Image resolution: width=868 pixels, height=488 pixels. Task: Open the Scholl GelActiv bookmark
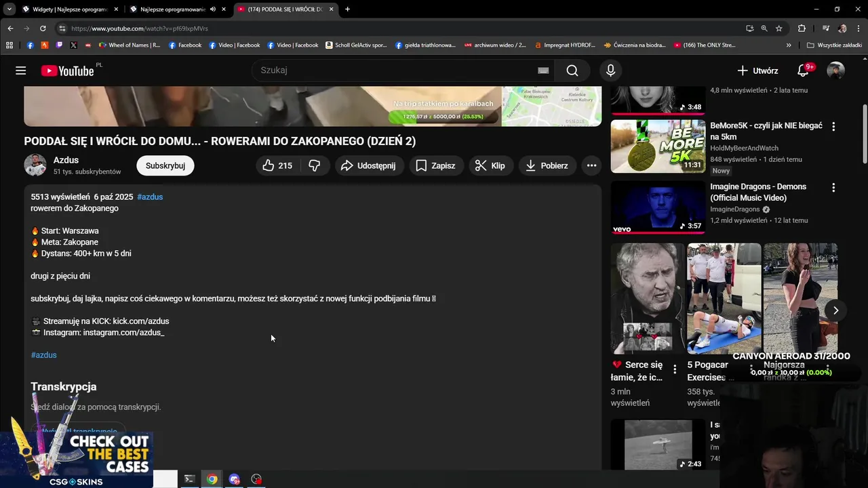356,45
